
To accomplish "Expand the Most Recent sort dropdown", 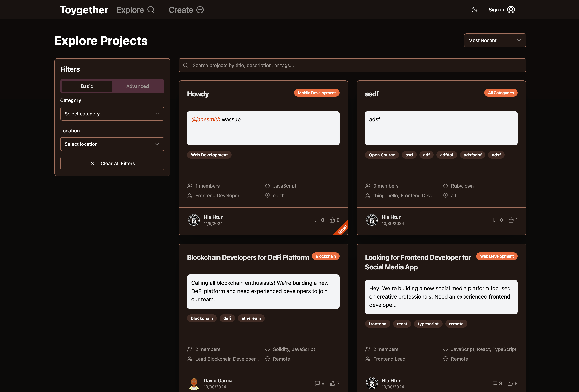I will coord(494,40).
